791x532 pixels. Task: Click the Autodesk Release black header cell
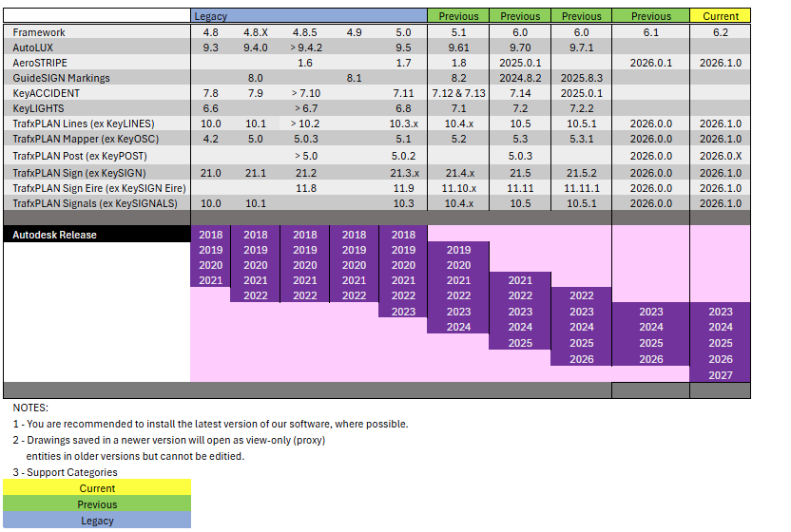[97, 235]
